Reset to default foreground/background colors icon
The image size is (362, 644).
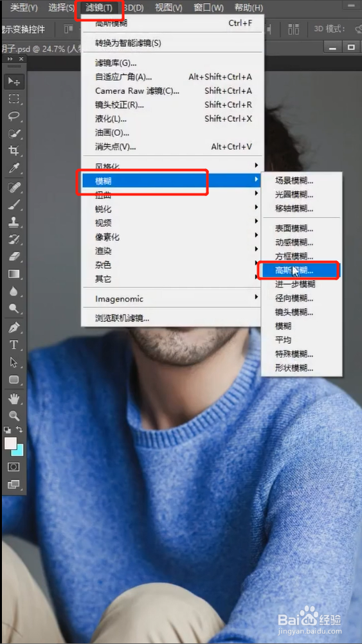pos(8,429)
